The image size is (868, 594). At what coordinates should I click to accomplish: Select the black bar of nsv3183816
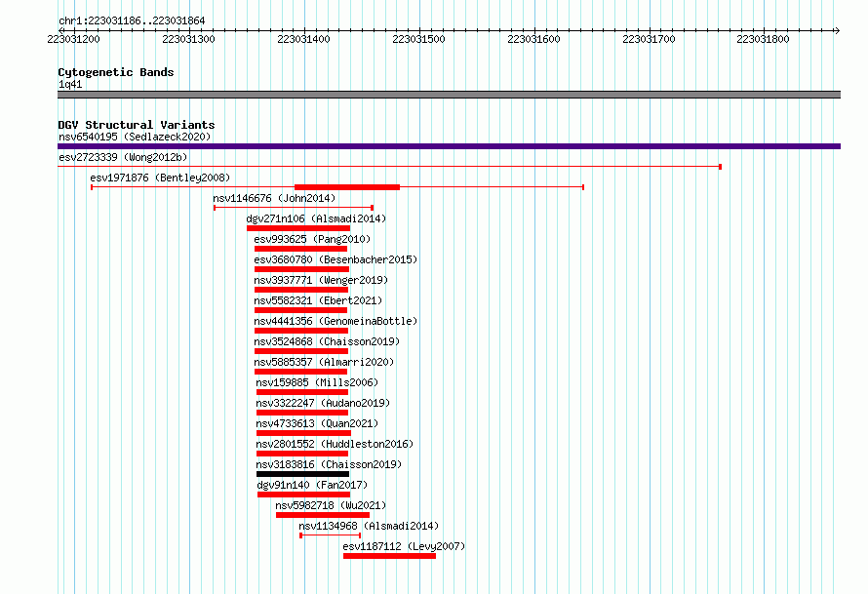[x=302, y=474]
